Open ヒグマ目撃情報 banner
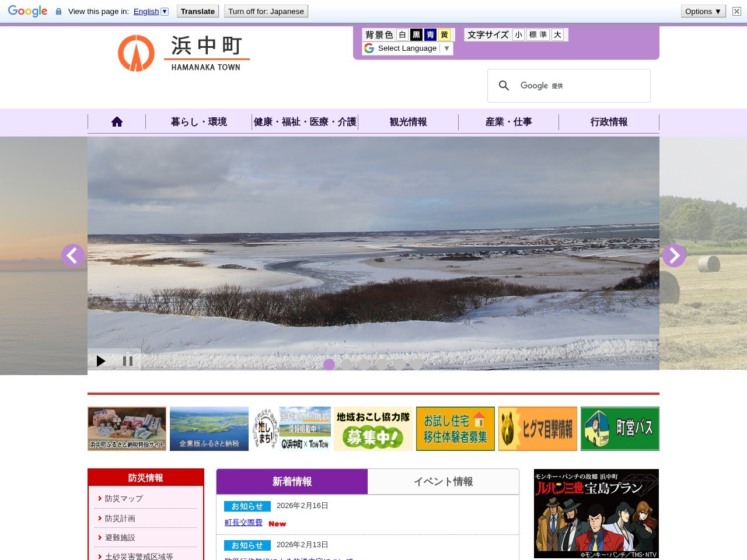This screenshot has width=747, height=560. coord(537,429)
